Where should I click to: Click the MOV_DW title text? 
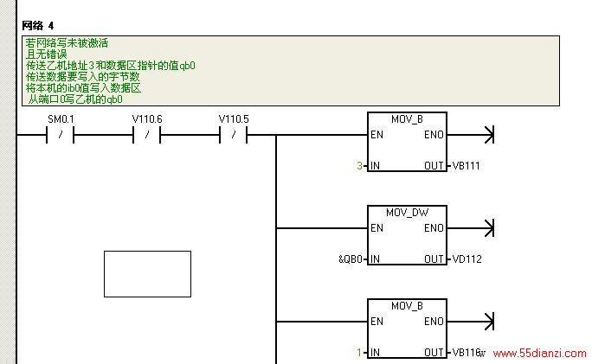pyautogui.click(x=407, y=213)
